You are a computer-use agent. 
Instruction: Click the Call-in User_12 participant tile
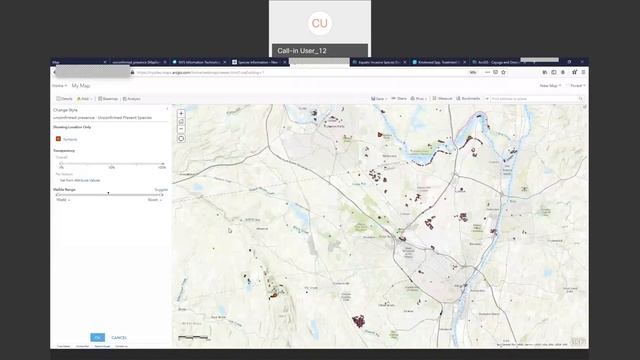[x=320, y=29]
